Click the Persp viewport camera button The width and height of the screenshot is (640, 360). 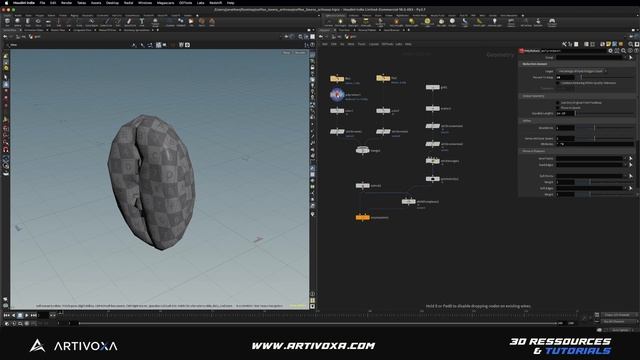click(x=287, y=52)
